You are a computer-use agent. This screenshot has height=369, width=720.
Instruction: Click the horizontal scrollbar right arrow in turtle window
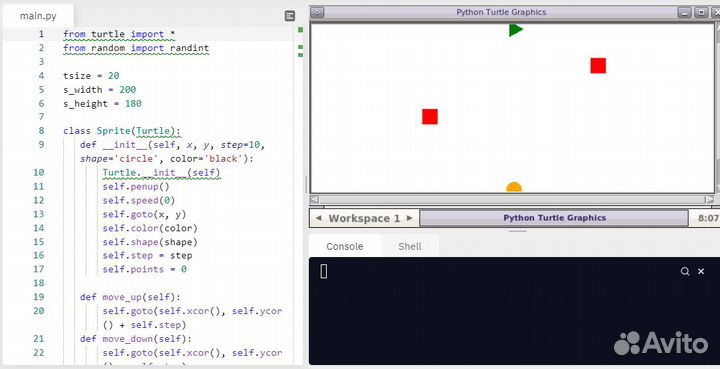710,200
